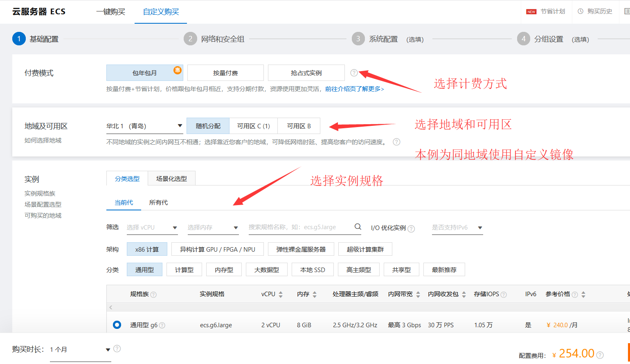Sort by vCPU column arrows
This screenshot has width=630, height=364.
[281, 294]
